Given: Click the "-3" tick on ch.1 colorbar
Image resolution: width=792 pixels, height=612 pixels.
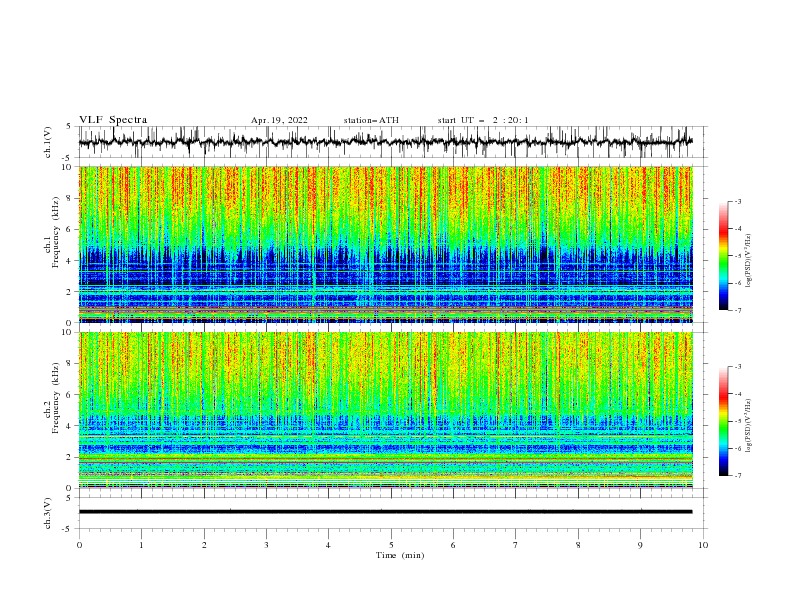Looking at the screenshot, I should click(x=738, y=201).
